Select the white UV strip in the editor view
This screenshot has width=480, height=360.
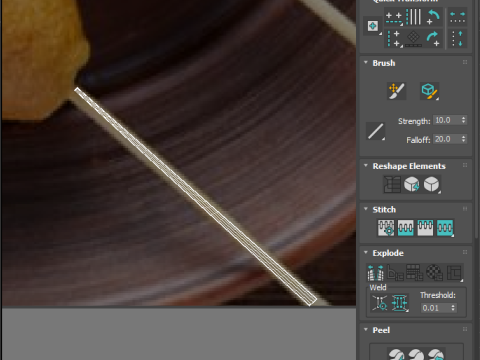(x=195, y=197)
